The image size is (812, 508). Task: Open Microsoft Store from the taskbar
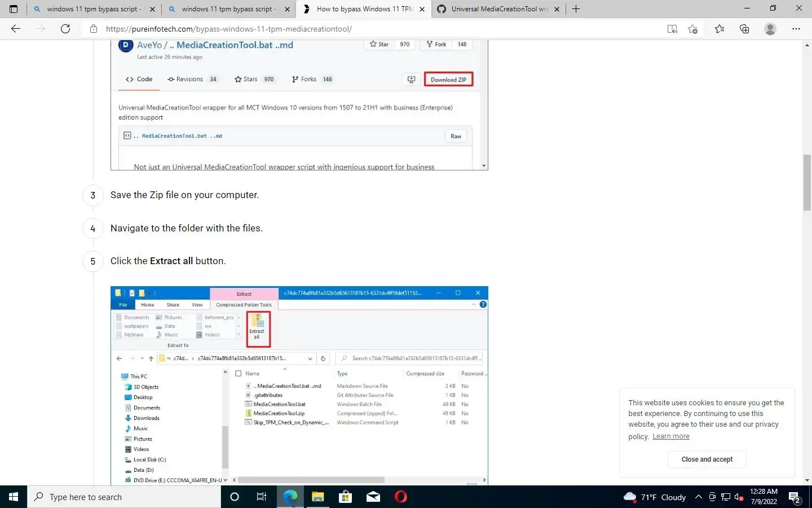pyautogui.click(x=345, y=497)
